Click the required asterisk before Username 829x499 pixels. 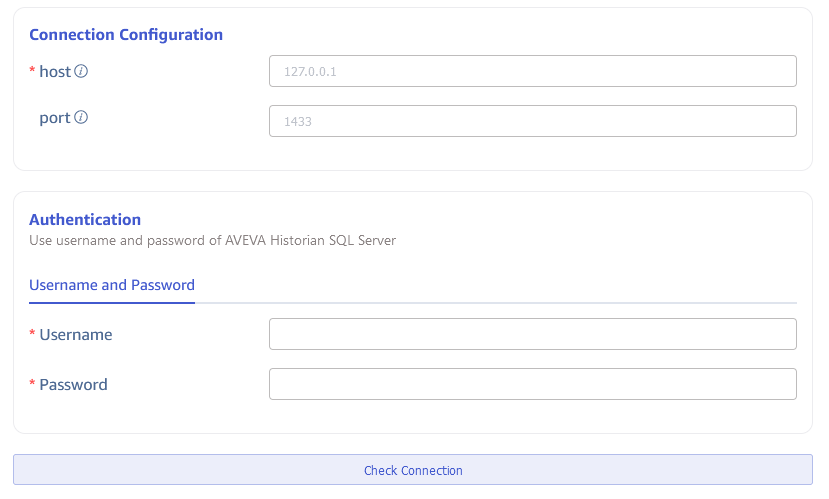tap(32, 335)
